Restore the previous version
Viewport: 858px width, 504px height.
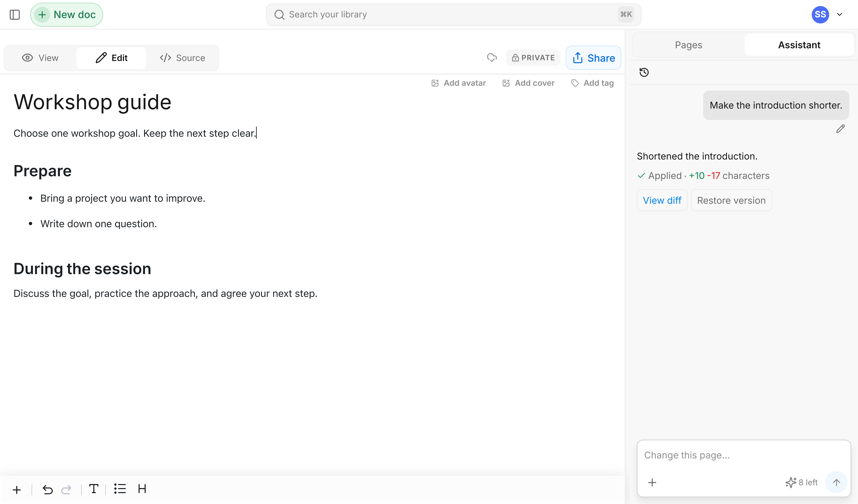point(731,200)
